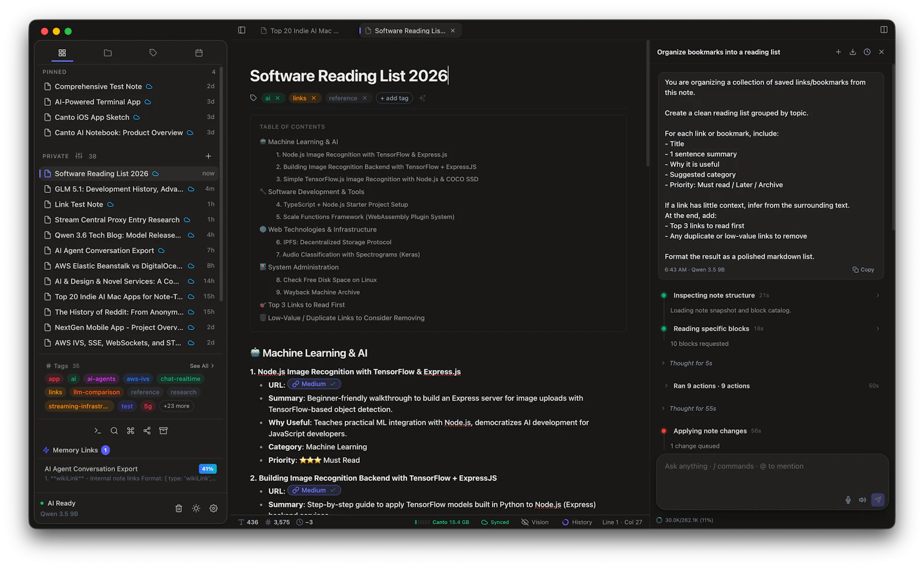Open the Medium URL dropdown under item 1

point(314,384)
